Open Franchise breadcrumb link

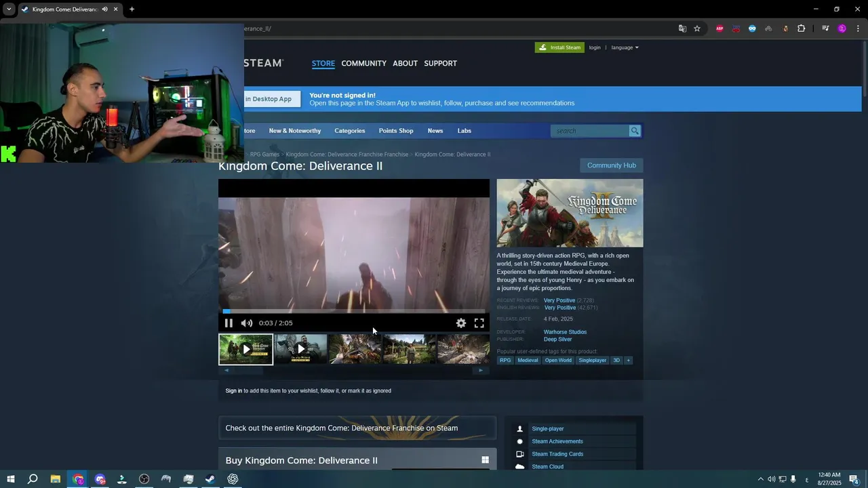point(347,155)
